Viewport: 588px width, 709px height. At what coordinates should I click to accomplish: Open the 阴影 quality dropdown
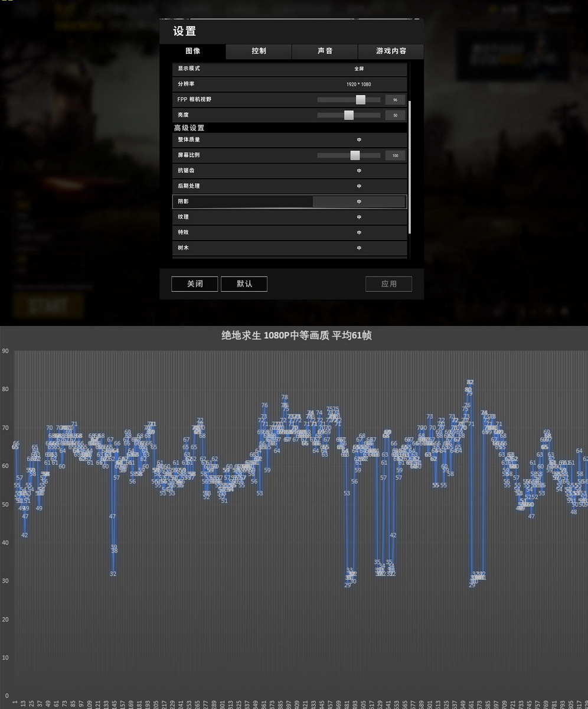[359, 201]
